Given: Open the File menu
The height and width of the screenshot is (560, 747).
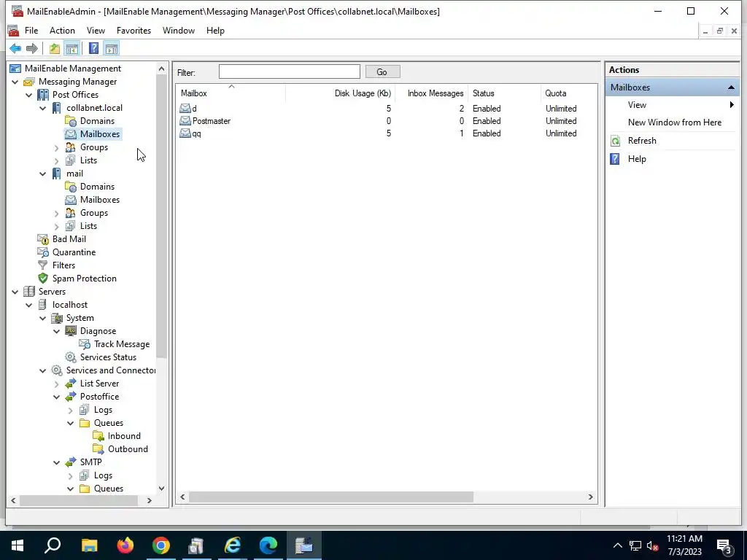Looking at the screenshot, I should (x=31, y=31).
